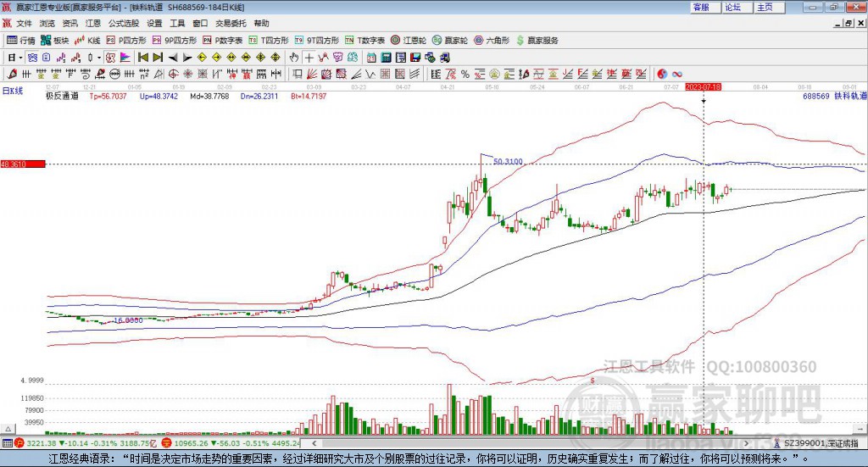Click the gold 金 circle icon
This screenshot has height=467, width=868.
pyautogui.click(x=494, y=74)
